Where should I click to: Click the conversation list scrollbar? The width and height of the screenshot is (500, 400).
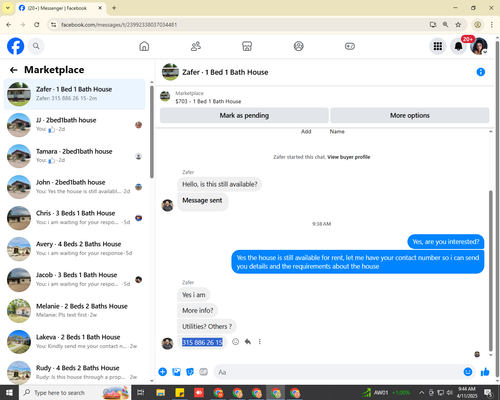(152, 132)
